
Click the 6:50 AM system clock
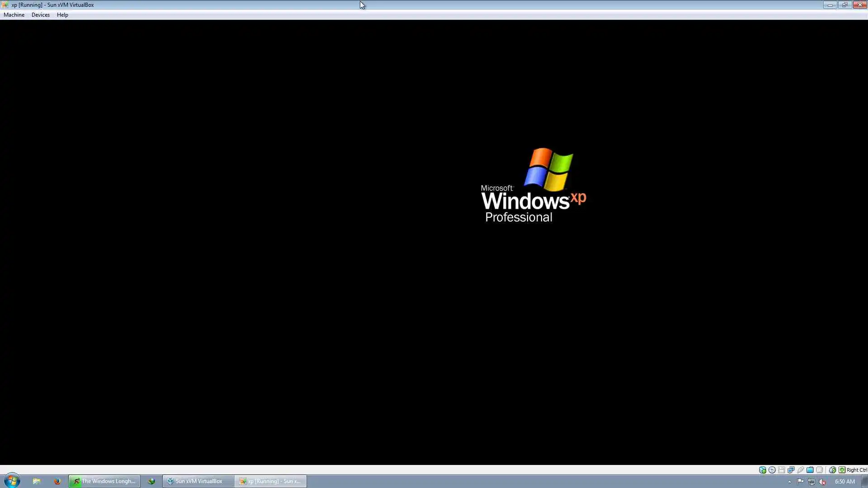pos(844,481)
